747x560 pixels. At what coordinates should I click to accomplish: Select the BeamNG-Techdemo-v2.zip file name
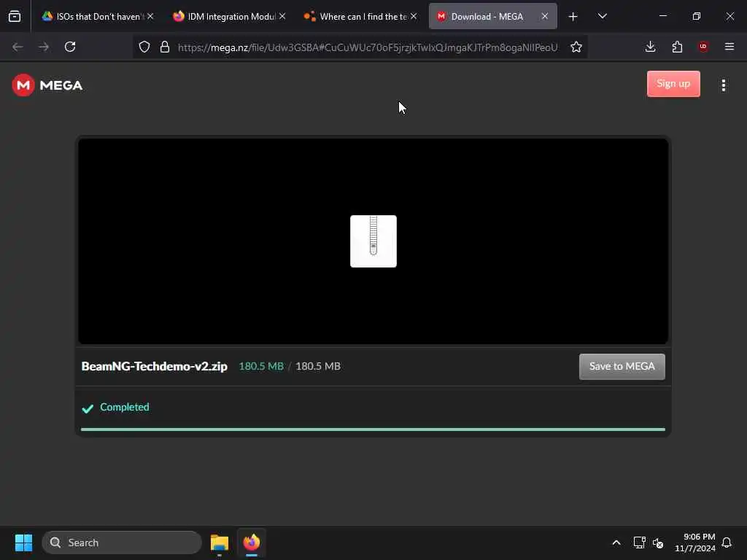pyautogui.click(x=155, y=366)
